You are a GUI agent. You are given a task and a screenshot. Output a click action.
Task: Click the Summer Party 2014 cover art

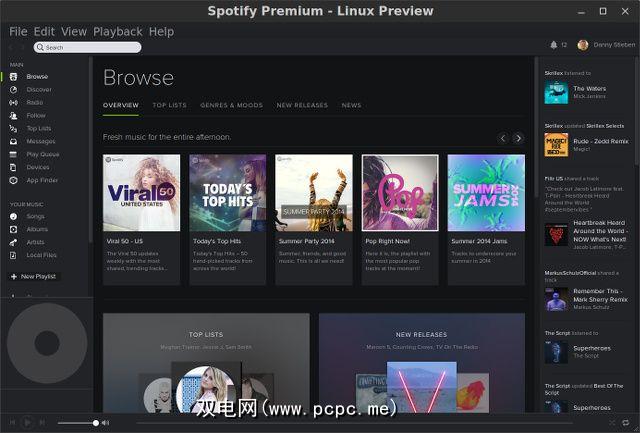pos(314,193)
